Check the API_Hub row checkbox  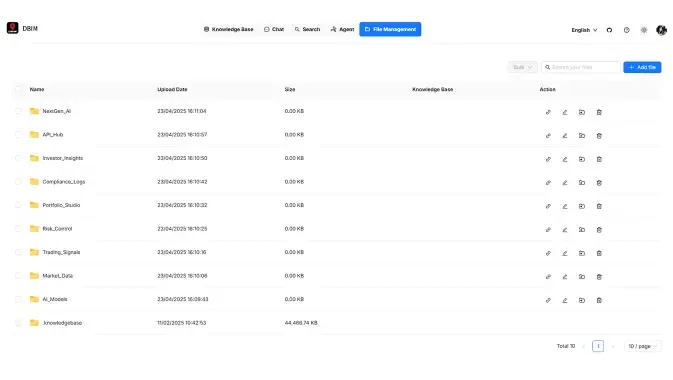point(18,134)
